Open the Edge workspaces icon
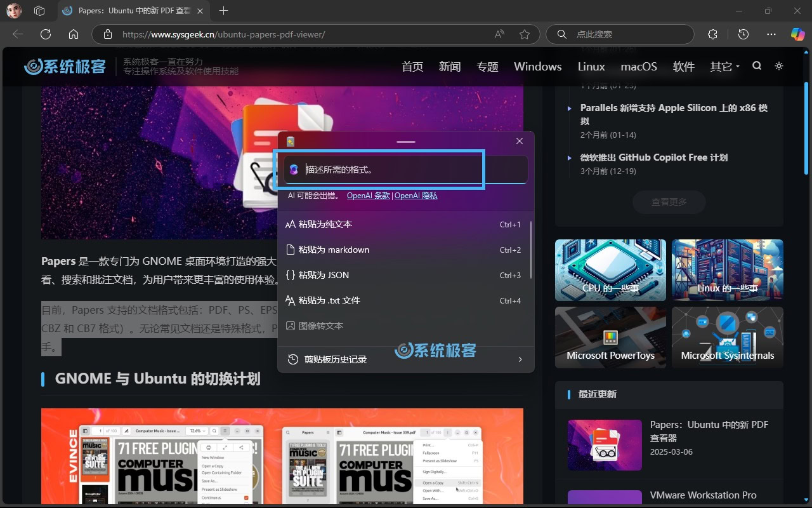The width and height of the screenshot is (812, 508). [x=40, y=11]
